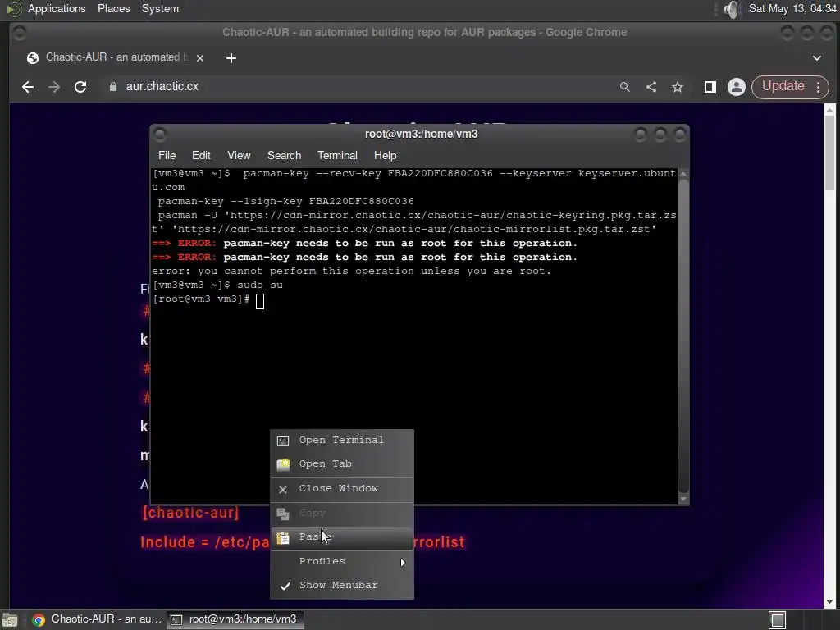Viewport: 840px width, 630px height.
Task: Click the clock showing Sat May 13
Action: (x=792, y=8)
